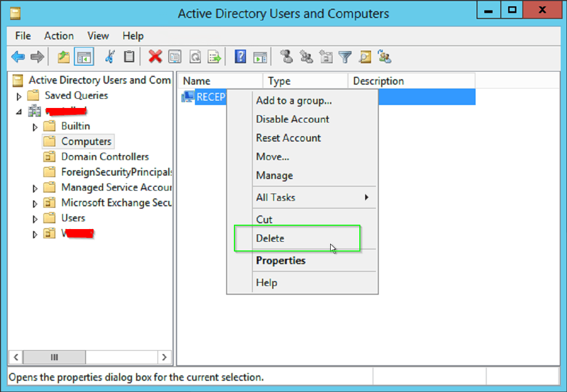Open the blue Help question mark icon
Viewport: 567px width, 392px height.
click(240, 57)
